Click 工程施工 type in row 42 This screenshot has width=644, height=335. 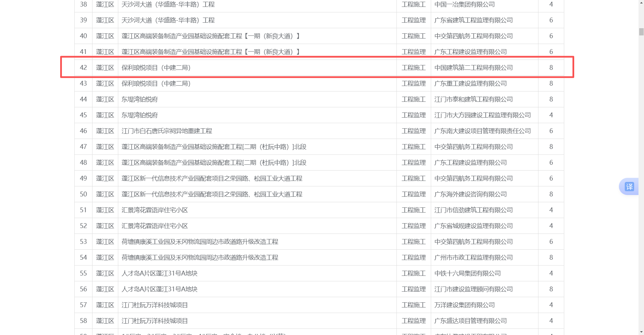[414, 68]
